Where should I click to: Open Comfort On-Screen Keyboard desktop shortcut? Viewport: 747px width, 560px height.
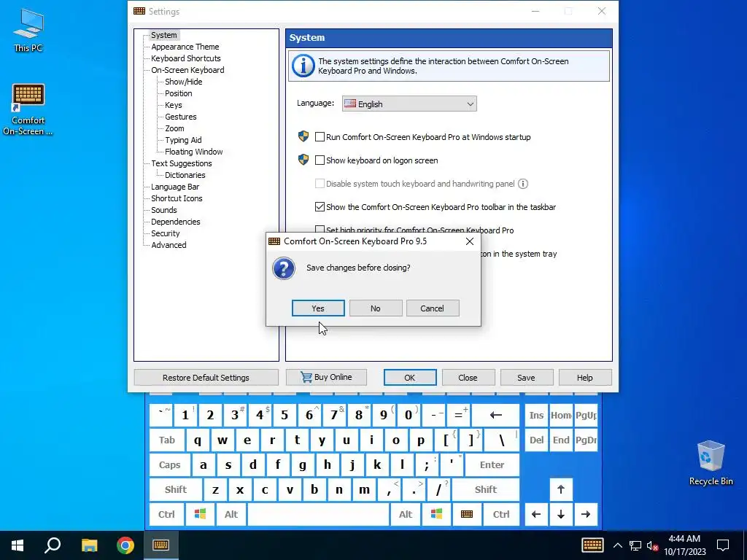[28, 109]
